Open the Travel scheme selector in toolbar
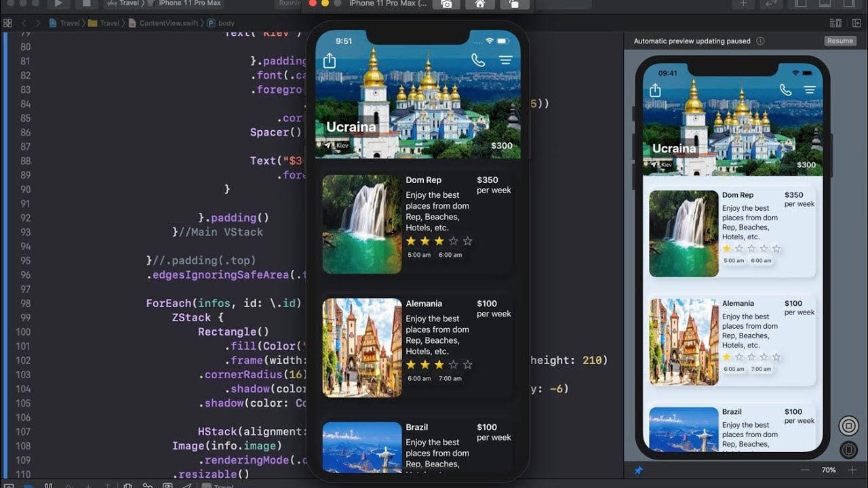 tap(123, 3)
